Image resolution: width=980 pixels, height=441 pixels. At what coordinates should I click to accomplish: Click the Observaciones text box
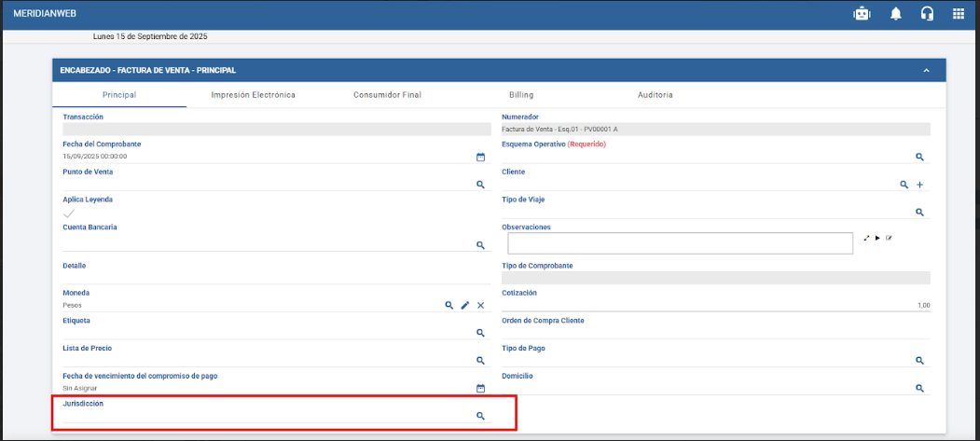coord(680,243)
